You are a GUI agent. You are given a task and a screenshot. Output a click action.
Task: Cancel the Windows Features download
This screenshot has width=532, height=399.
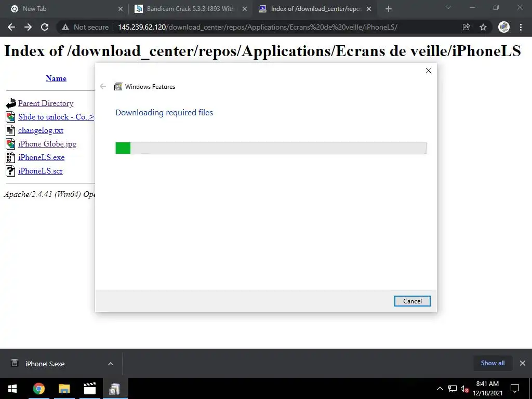pos(412,301)
